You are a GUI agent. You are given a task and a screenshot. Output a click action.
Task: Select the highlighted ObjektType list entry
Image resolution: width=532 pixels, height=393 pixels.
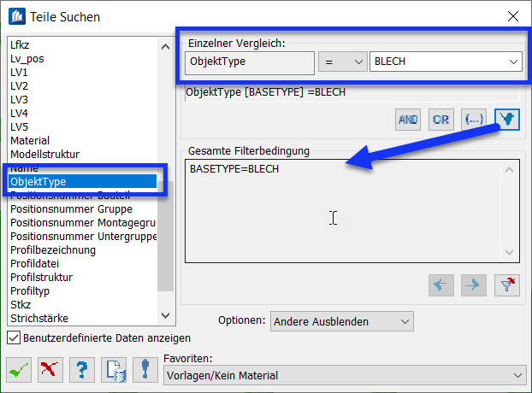pos(83,182)
